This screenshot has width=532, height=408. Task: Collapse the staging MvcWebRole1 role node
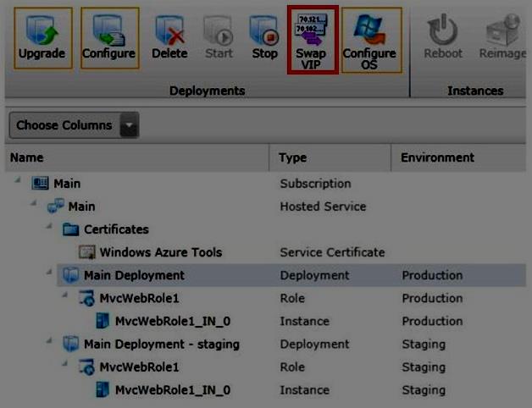click(64, 364)
